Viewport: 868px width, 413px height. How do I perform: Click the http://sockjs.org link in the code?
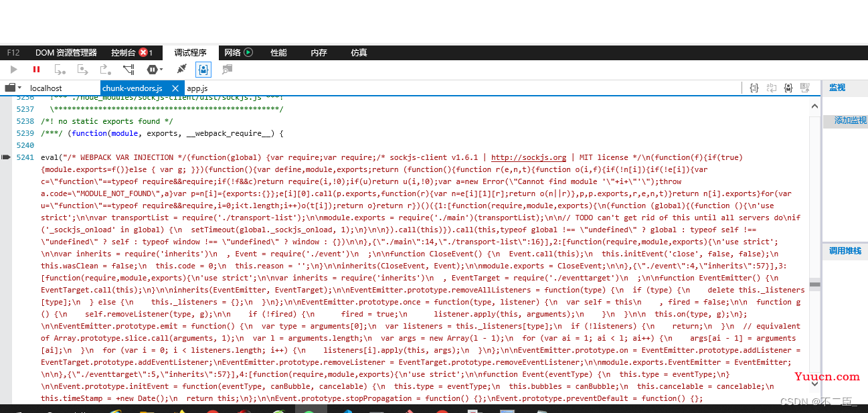(x=529, y=157)
